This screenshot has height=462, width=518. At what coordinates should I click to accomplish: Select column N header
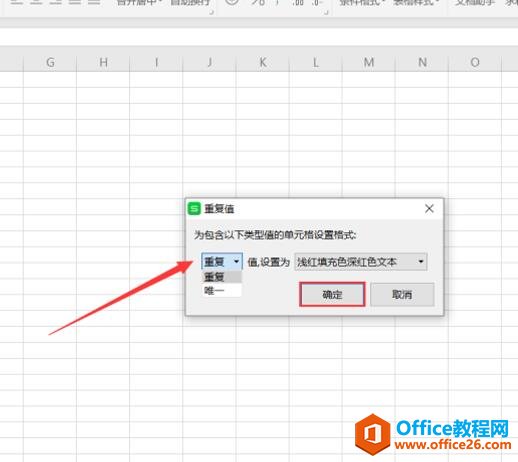[422, 62]
